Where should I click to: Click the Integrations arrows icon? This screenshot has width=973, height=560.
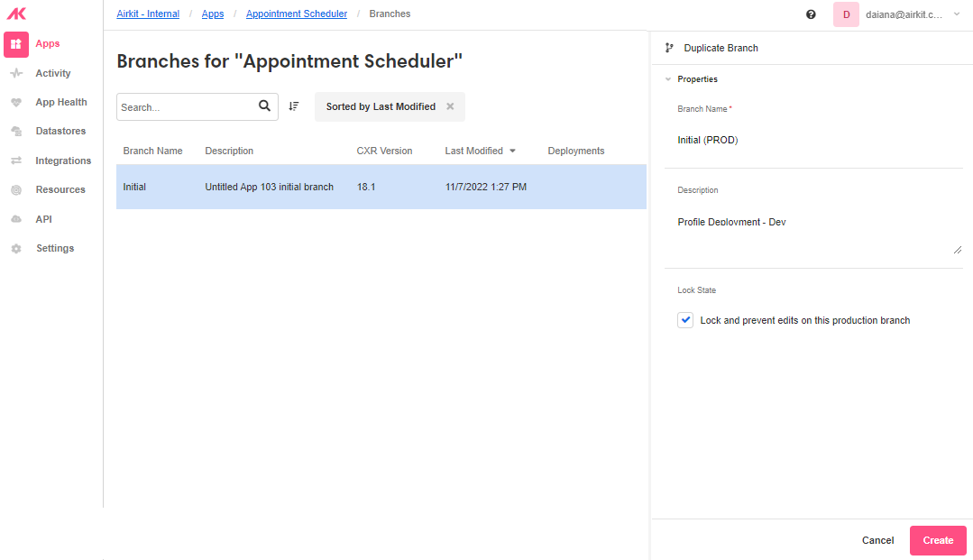pyautogui.click(x=17, y=161)
